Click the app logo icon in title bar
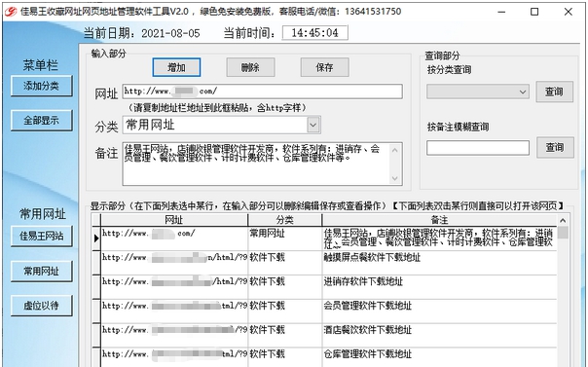The width and height of the screenshot is (588, 367). pyautogui.click(x=11, y=12)
